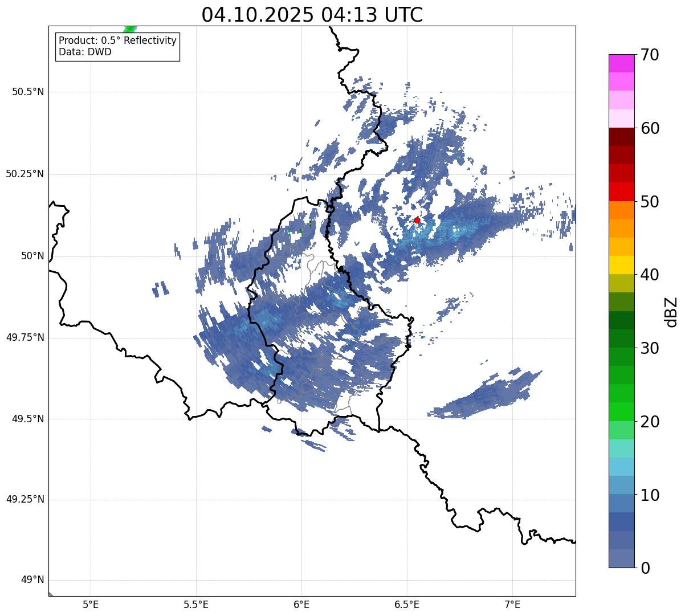685x616 pixels.
Task: Click the colorbar value 50
Action: click(x=650, y=202)
